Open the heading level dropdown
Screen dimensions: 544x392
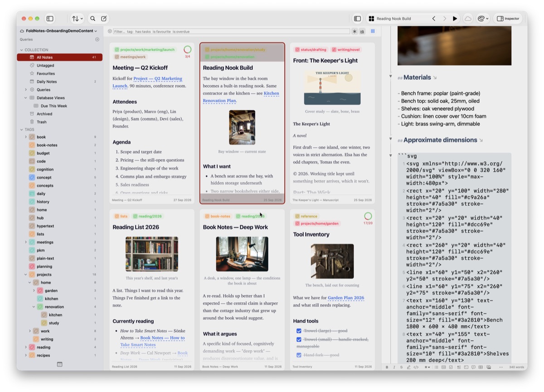[x=427, y=367]
